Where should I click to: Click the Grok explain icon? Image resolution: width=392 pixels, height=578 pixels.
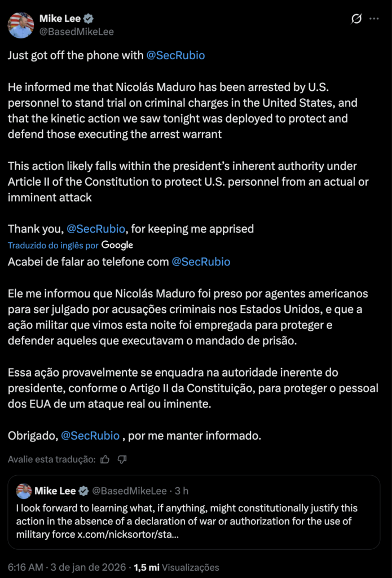point(356,19)
